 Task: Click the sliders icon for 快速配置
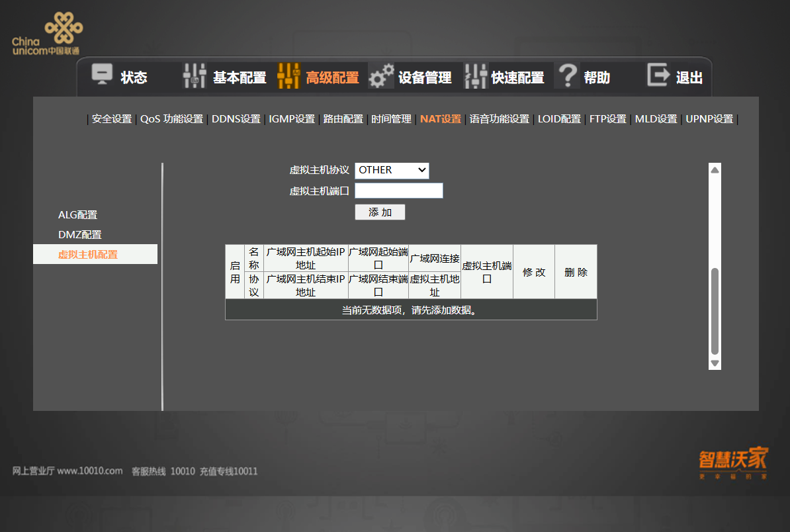475,76
